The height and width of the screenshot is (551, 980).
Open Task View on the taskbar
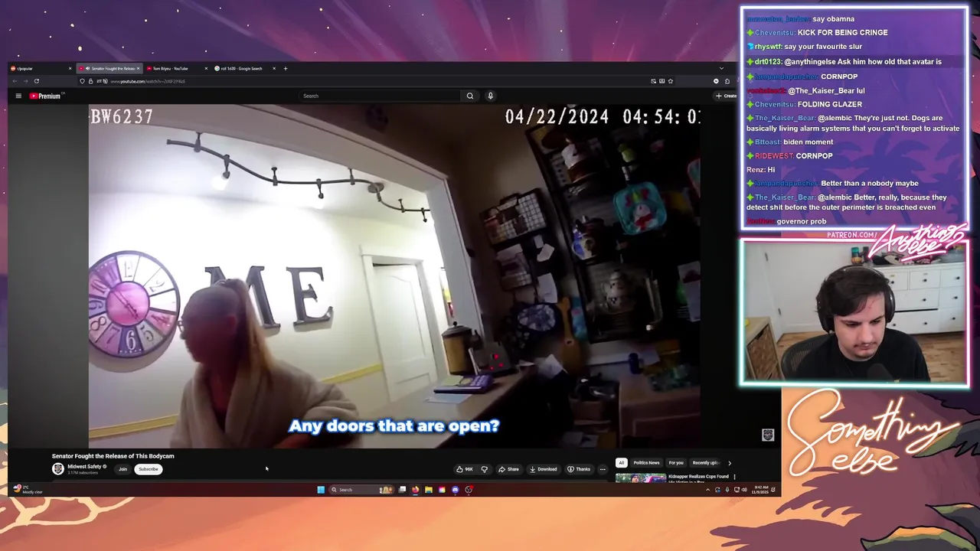tap(402, 490)
